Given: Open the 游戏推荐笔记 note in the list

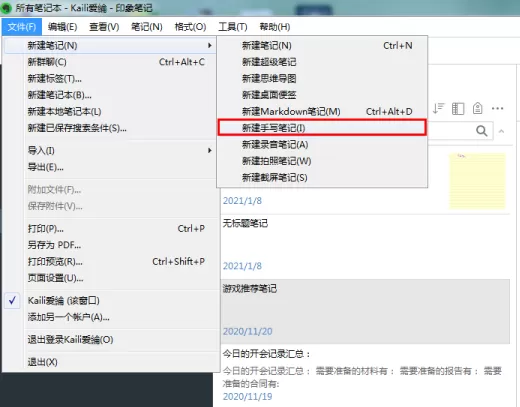Looking at the screenshot, I should click(365, 311).
